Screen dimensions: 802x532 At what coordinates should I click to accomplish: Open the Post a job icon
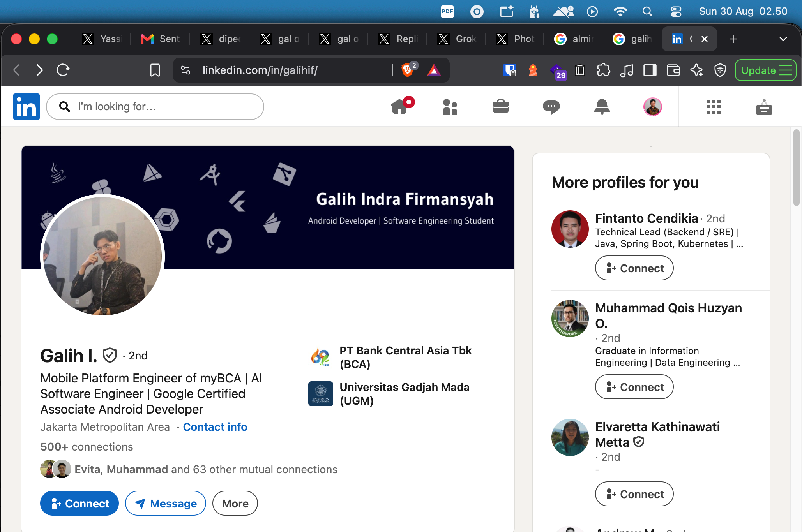[x=764, y=107]
